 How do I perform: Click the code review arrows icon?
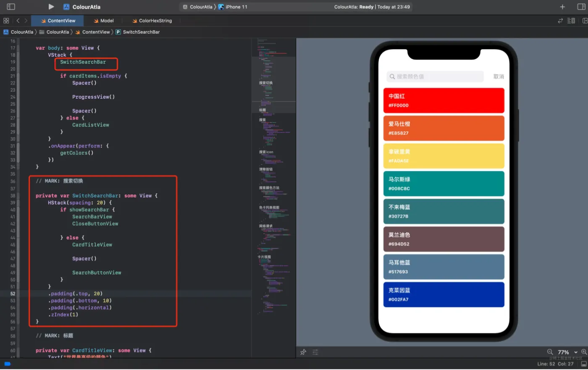[560, 21]
